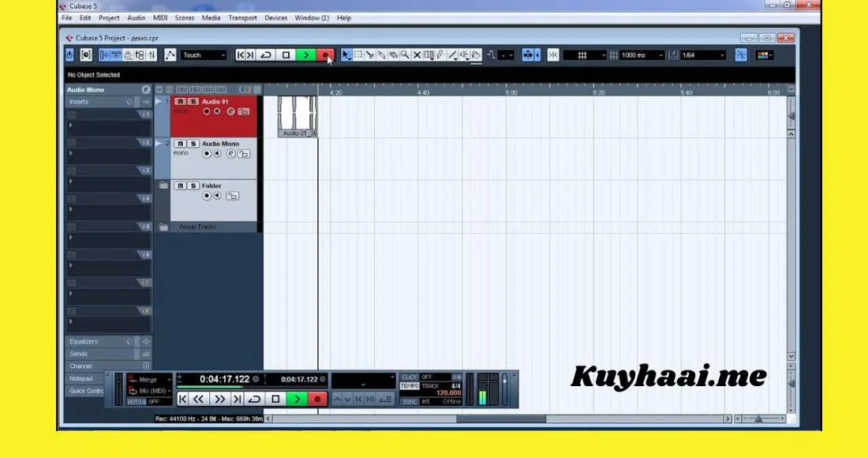
Task: Open the MIDI menu
Action: click(160, 17)
